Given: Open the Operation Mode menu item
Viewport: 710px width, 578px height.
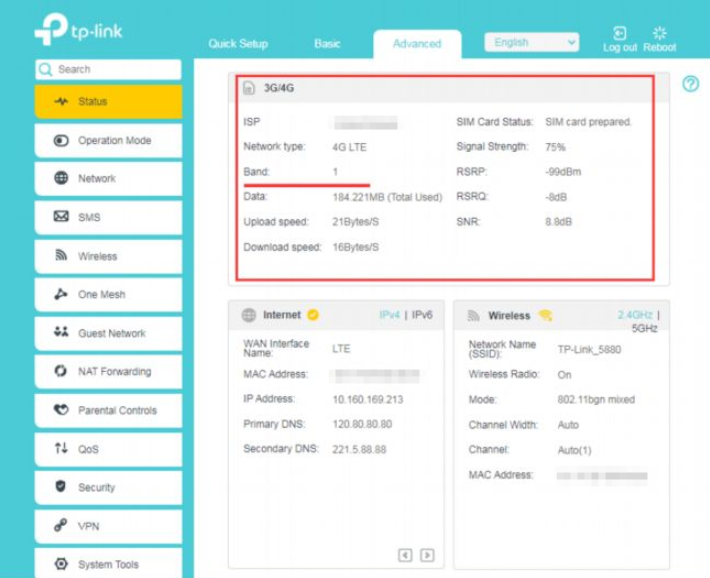Looking at the screenshot, I should point(108,140).
